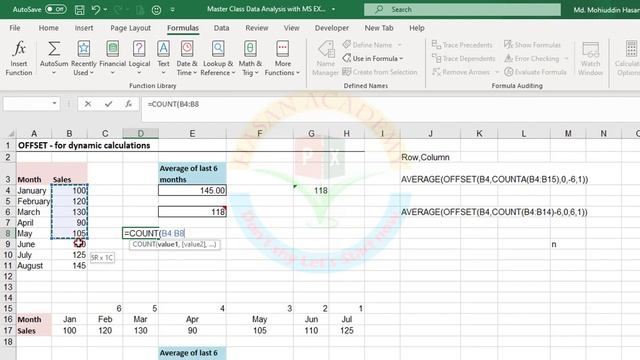Click in the formula bar text =COUNT(B4:B8

(x=173, y=104)
